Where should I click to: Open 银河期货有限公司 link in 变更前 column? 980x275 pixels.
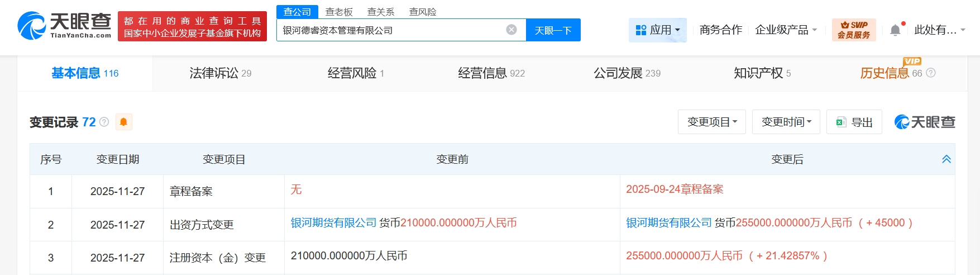click(333, 223)
